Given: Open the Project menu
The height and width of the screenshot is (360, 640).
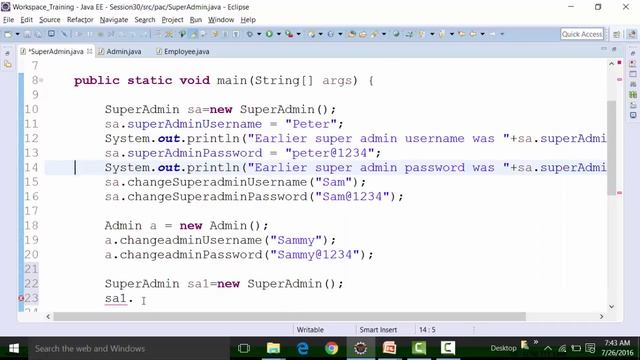Looking at the screenshot, I should tap(172, 20).
